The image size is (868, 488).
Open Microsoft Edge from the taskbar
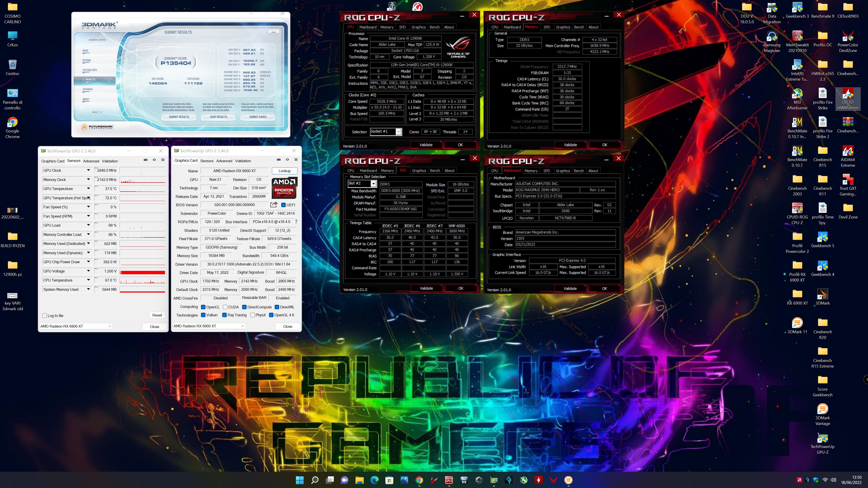pos(374,480)
